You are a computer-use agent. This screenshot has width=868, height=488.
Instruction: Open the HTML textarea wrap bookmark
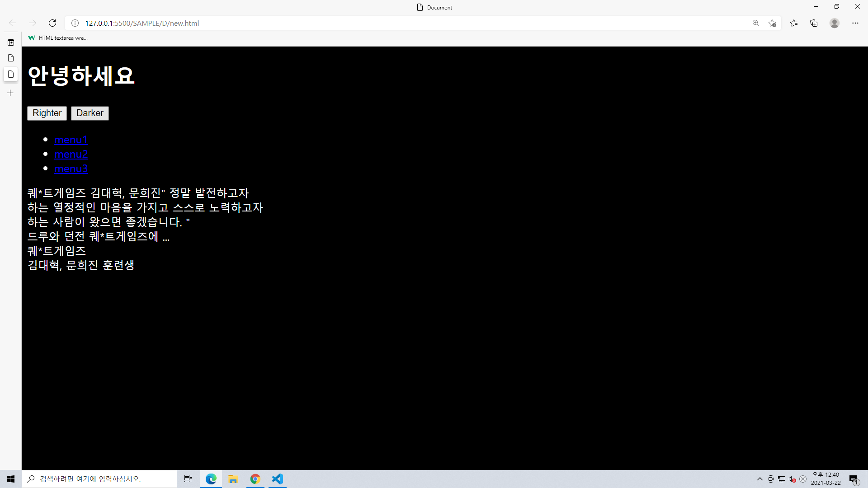pos(58,38)
